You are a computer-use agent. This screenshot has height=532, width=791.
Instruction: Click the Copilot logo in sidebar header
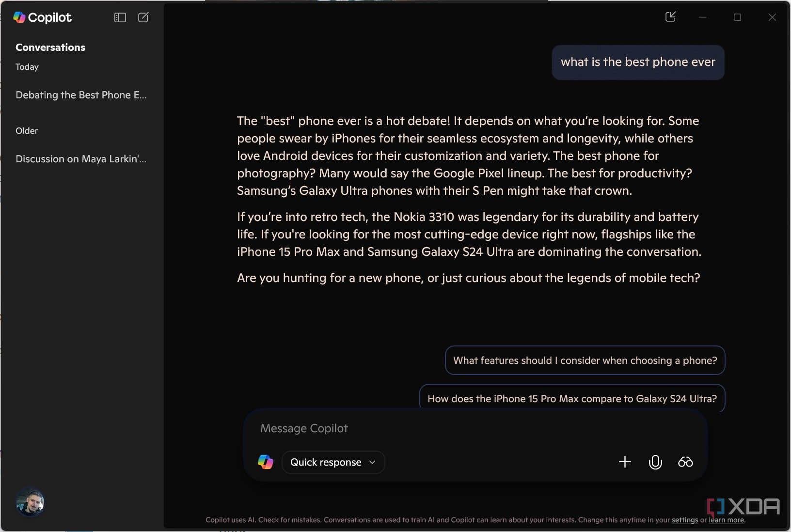[42, 17]
